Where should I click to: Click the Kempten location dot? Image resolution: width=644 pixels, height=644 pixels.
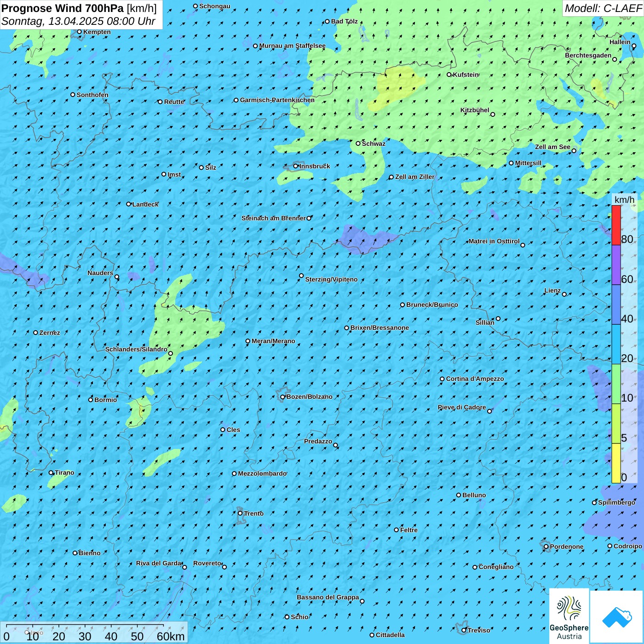click(x=79, y=32)
